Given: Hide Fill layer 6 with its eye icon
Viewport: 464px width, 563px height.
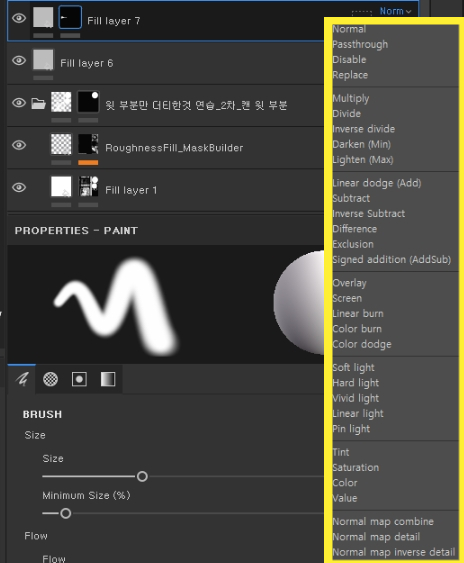Looking at the screenshot, I should (x=19, y=60).
